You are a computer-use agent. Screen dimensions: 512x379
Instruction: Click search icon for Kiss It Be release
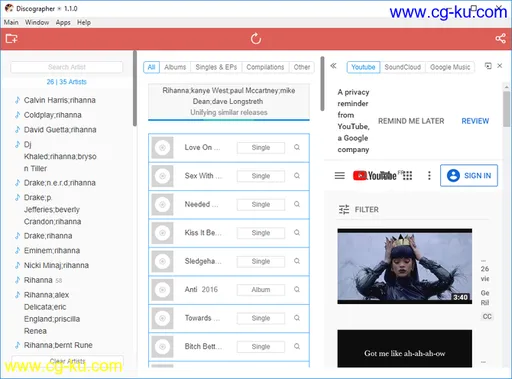coord(297,233)
